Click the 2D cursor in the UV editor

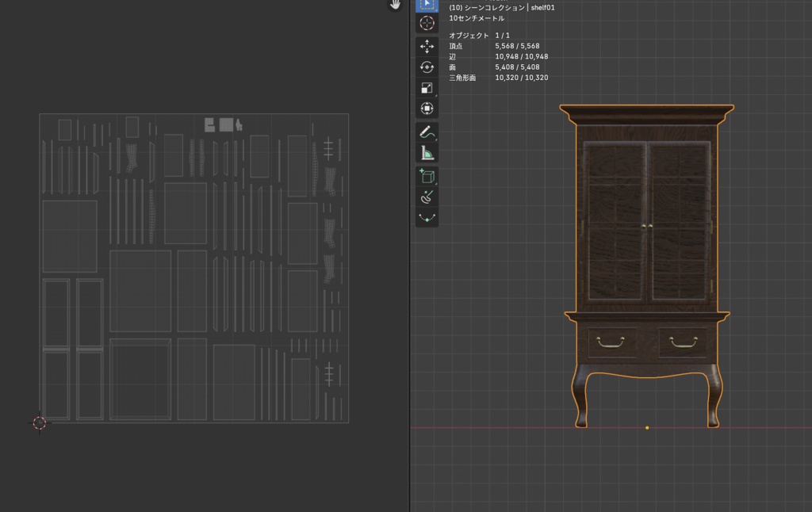click(x=40, y=423)
